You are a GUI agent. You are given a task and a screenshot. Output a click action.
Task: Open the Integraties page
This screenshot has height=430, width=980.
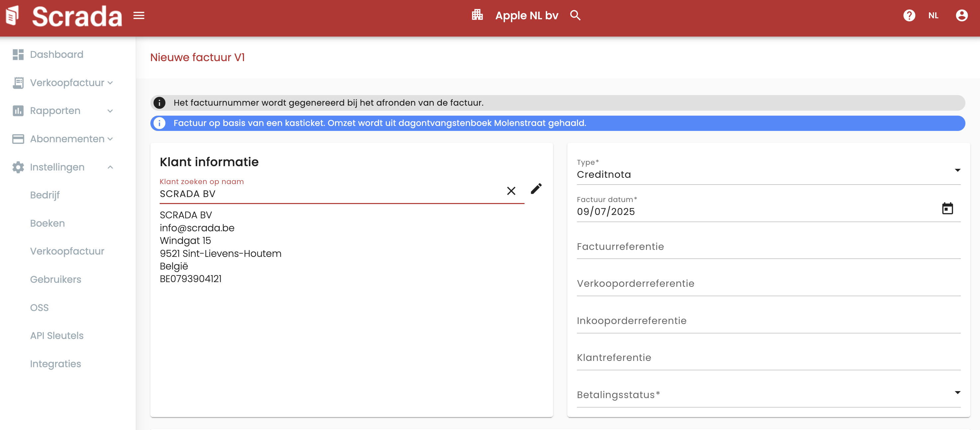coord(55,364)
